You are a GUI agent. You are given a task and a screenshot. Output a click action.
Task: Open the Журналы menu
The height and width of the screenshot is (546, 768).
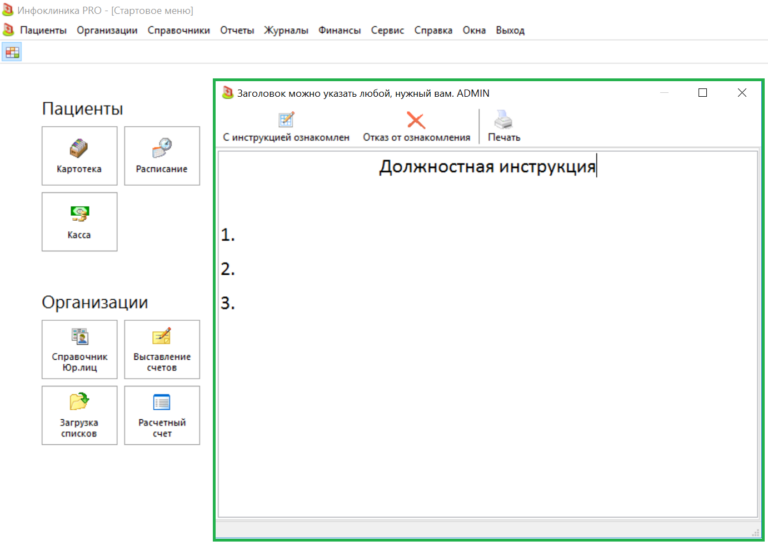(x=286, y=30)
